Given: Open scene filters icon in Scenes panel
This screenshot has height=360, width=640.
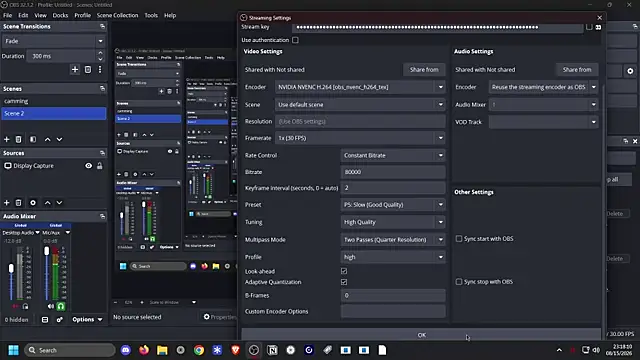Looking at the screenshot, I should [x=33, y=139].
